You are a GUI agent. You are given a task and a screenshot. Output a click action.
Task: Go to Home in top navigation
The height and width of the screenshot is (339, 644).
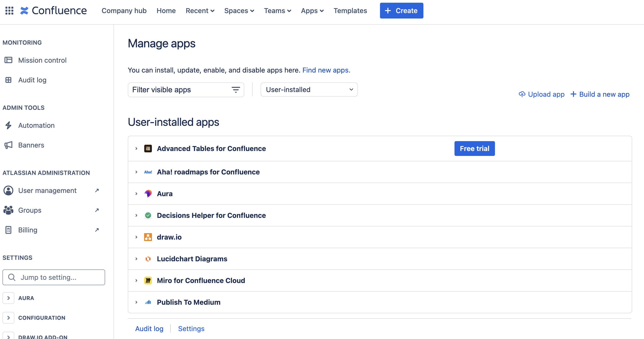pos(166,11)
